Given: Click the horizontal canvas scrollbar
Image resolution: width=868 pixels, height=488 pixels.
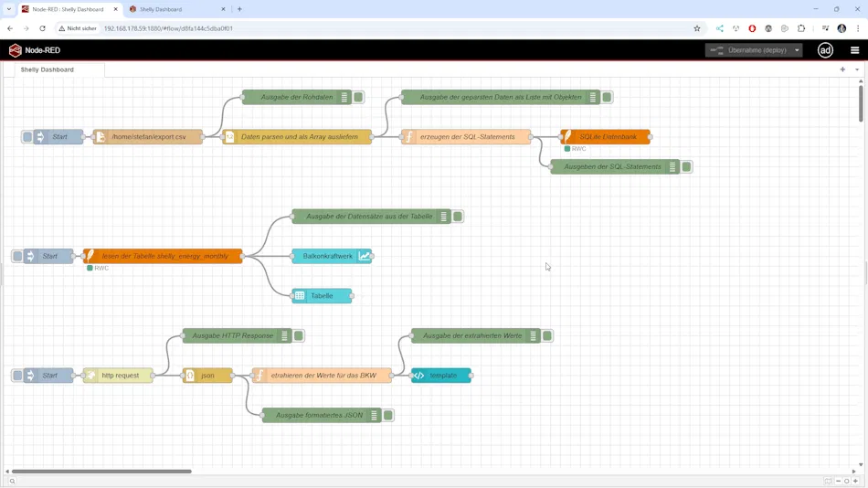Looking at the screenshot, I should 101,472.
